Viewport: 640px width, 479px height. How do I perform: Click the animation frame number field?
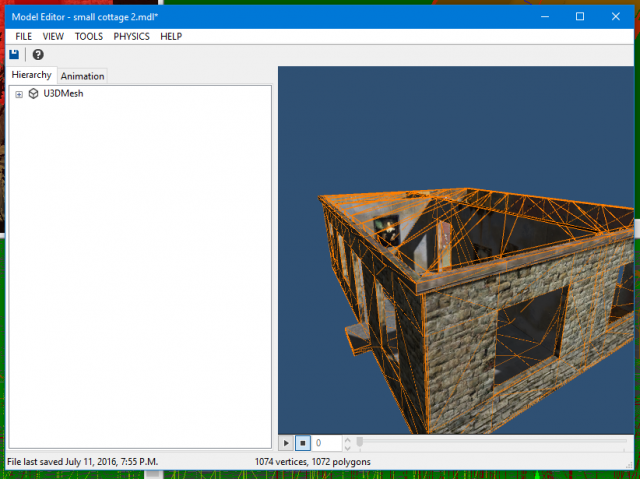pyautogui.click(x=327, y=443)
